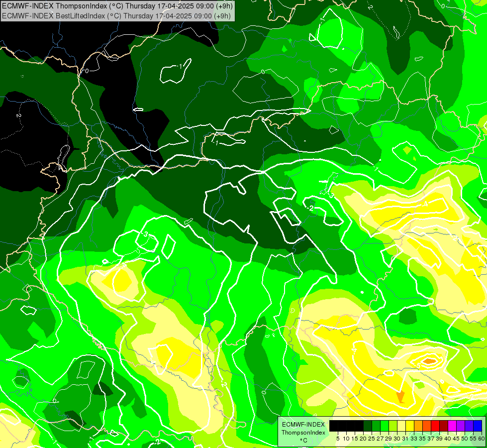Click the orange-red 35–37 legend swatch
Viewport: 487px width, 448px height.
(x=427, y=426)
